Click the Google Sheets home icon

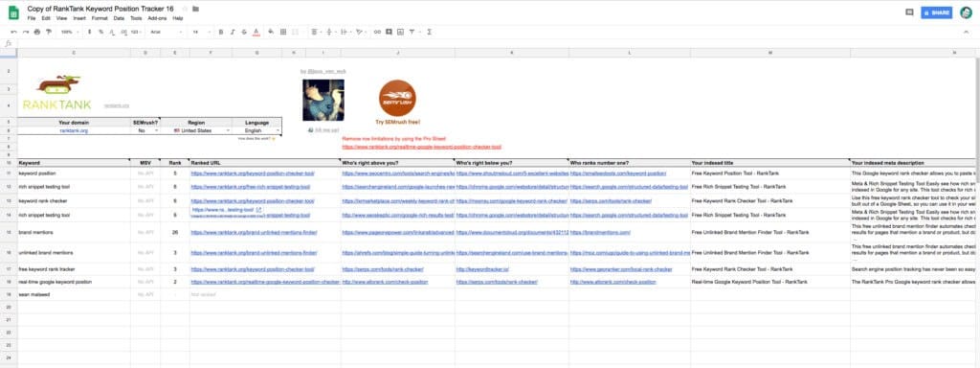point(13,12)
